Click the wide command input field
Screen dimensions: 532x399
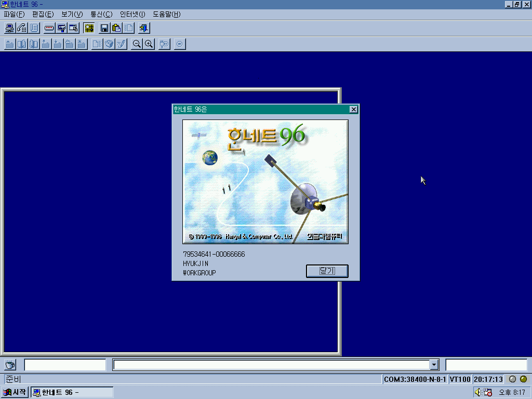(x=271, y=365)
